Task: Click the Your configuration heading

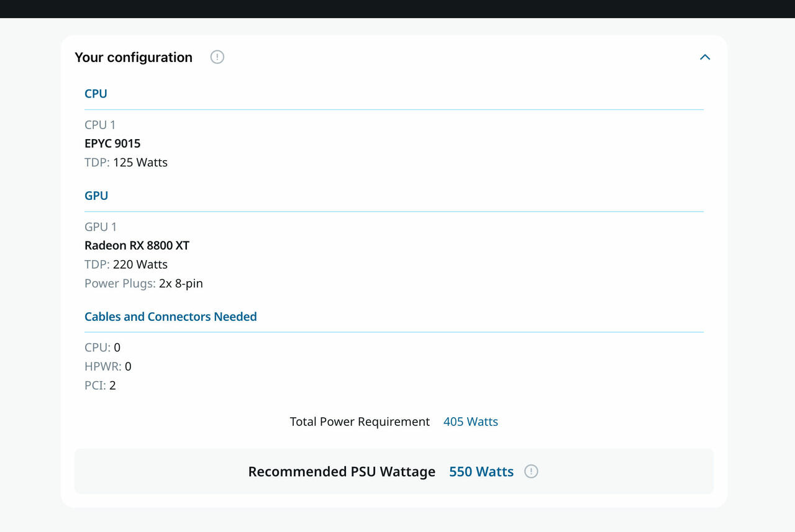Action: coord(134,57)
